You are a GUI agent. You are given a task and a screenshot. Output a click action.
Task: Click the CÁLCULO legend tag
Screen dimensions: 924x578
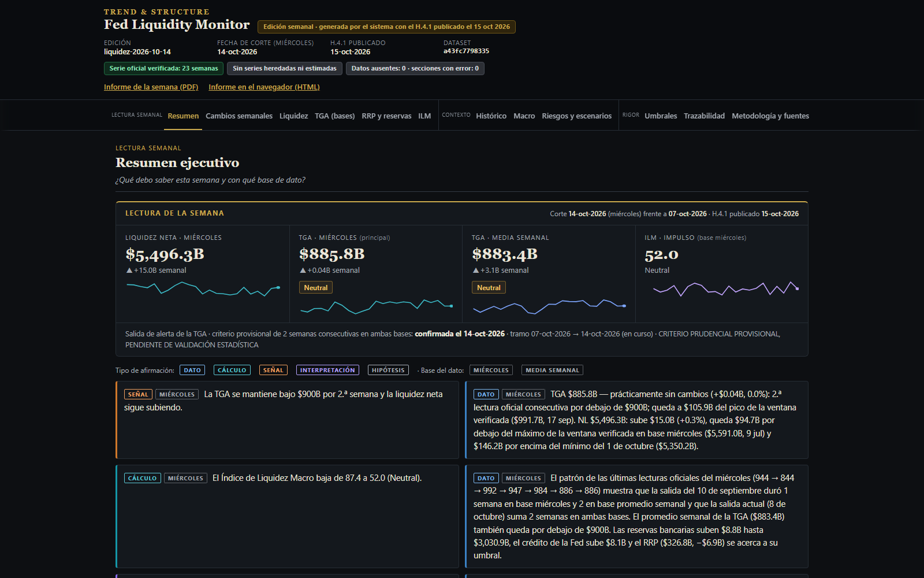(232, 370)
